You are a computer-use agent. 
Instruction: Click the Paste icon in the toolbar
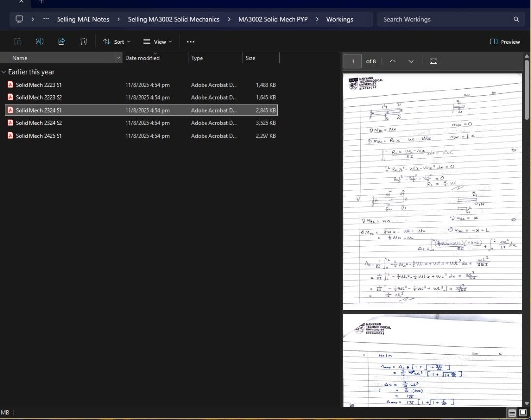(18, 41)
